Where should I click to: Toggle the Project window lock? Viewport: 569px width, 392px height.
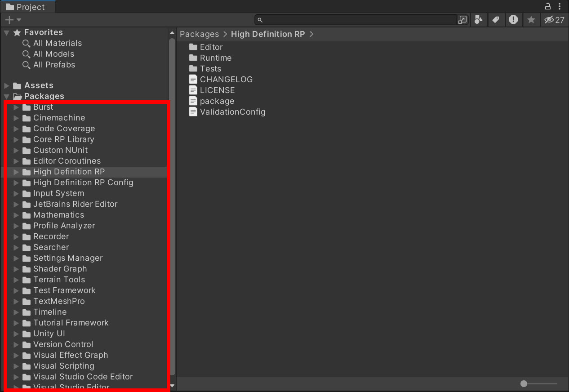[548, 6]
